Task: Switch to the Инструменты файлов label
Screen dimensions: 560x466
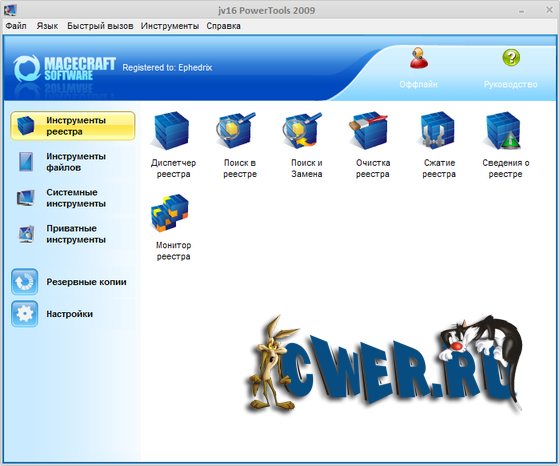Action: tap(76, 162)
